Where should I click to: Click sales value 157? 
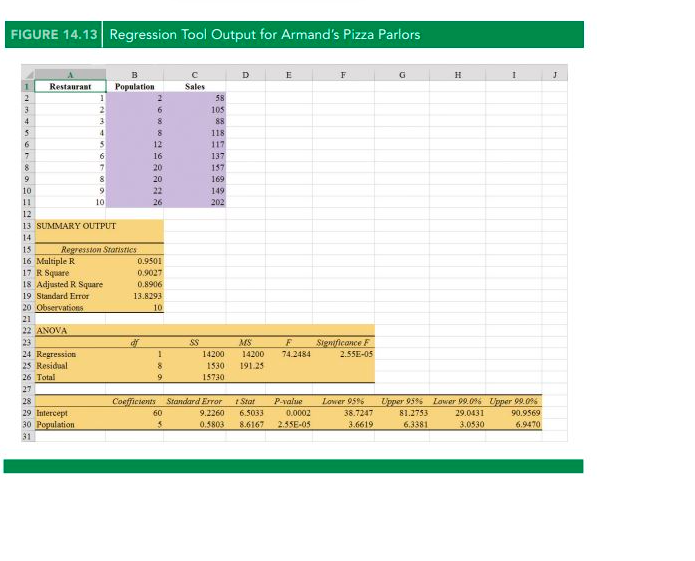pos(218,168)
